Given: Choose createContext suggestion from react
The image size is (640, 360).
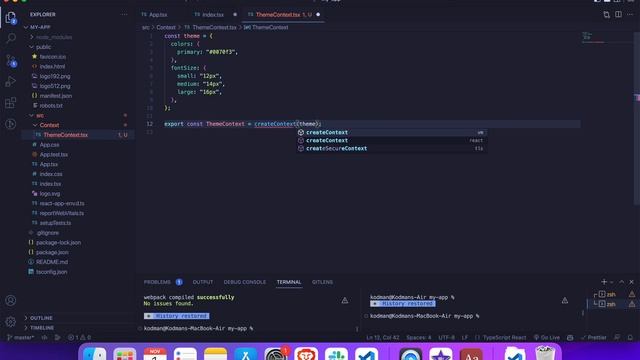Looking at the screenshot, I should pyautogui.click(x=391, y=140).
